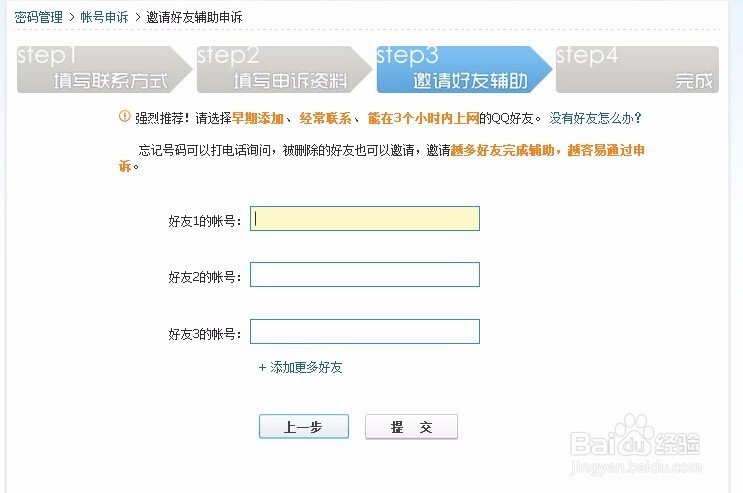Click the 好友1的帐号 label

tap(205, 221)
